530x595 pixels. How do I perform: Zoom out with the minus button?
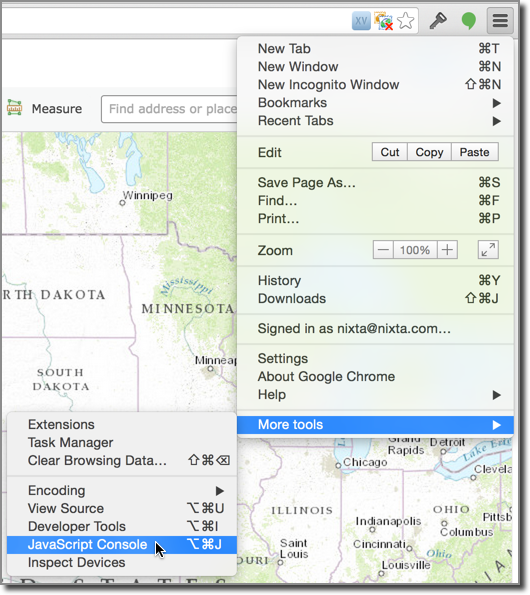(x=383, y=250)
